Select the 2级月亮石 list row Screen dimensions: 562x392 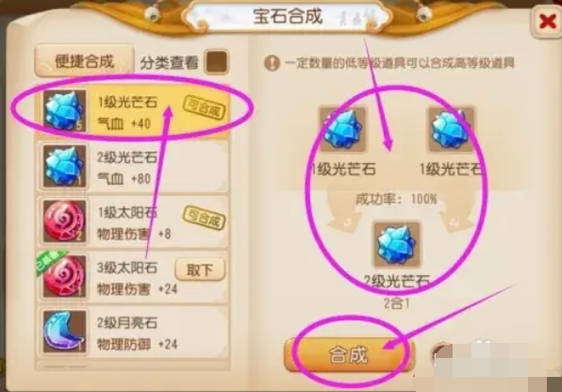click(x=133, y=333)
